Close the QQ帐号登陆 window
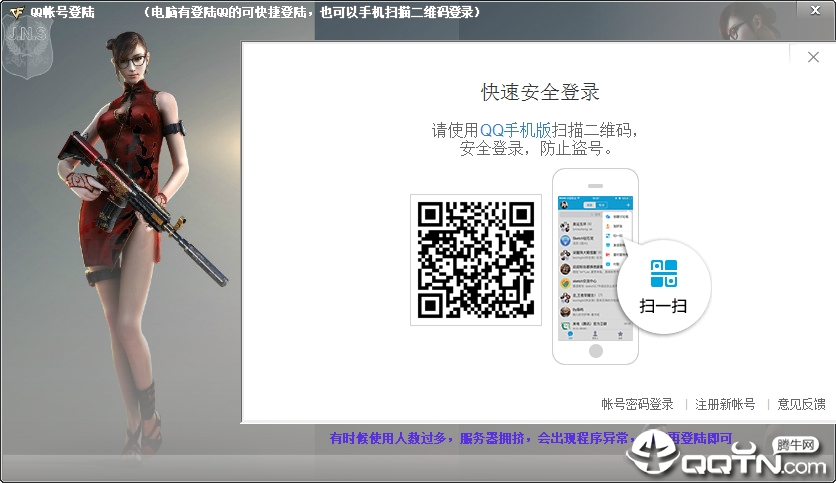 [x=815, y=10]
